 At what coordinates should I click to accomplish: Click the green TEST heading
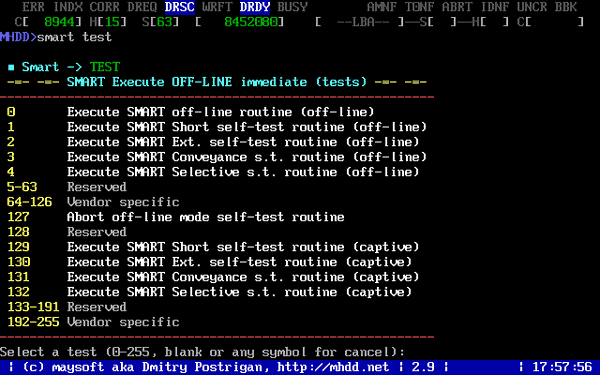[x=104, y=67]
